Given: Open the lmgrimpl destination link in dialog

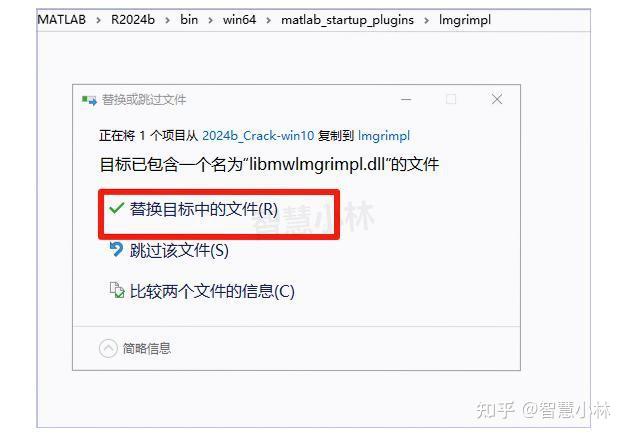Looking at the screenshot, I should point(384,136).
